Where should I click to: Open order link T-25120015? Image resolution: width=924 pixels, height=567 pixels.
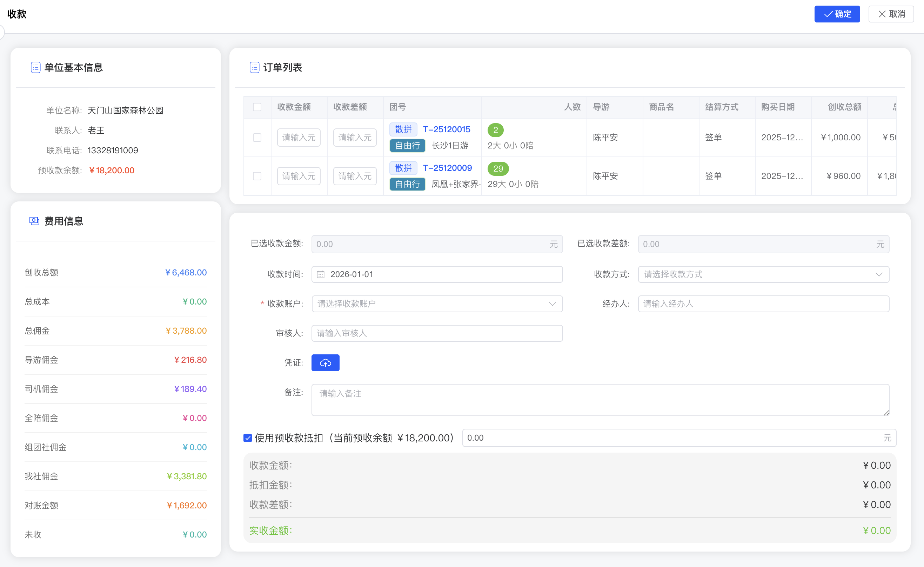point(446,129)
